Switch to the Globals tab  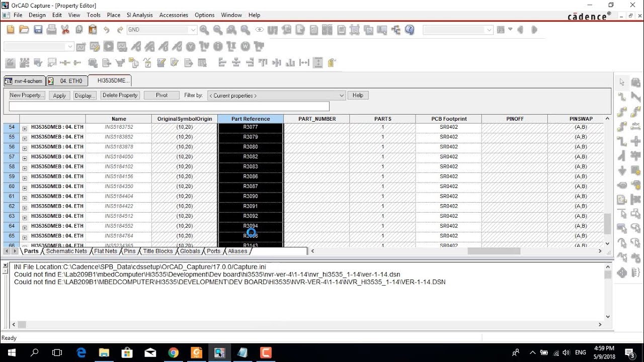point(190,251)
